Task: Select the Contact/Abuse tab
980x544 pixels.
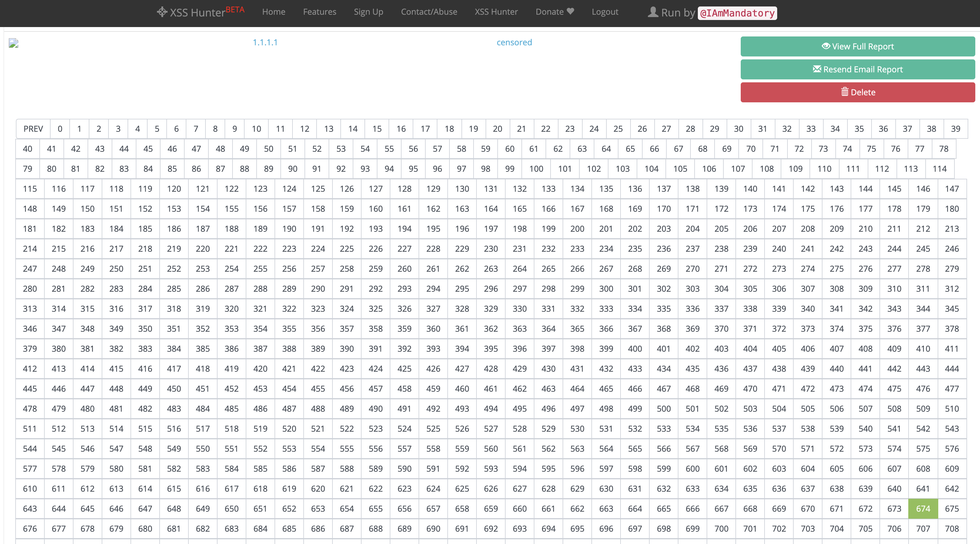Action: point(428,11)
